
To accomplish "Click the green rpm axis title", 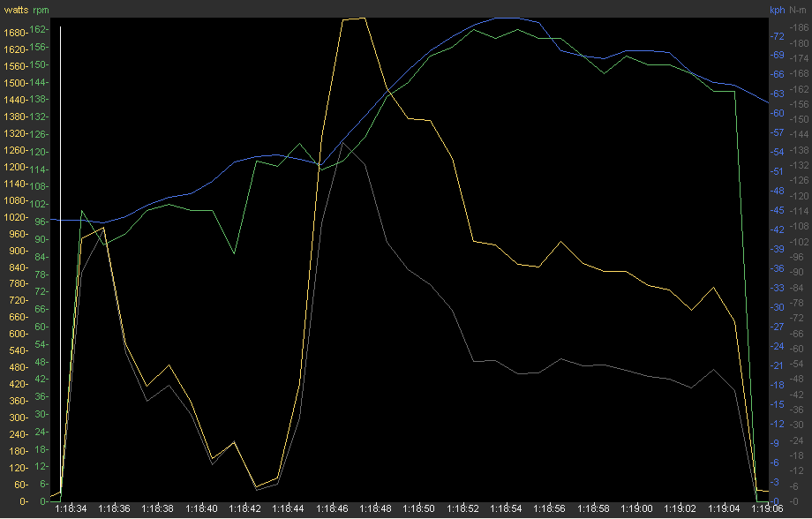I will pos(41,11).
